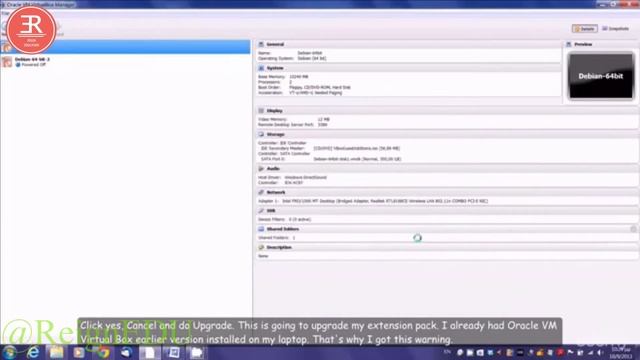This screenshot has height=360, width=640.
Task: Open the Windows Start orb
Action: click(9, 352)
